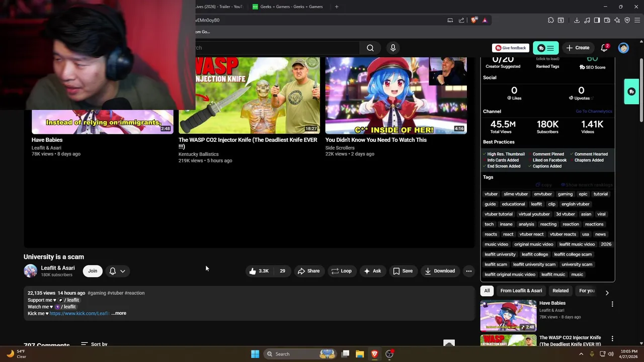This screenshot has height=362, width=644.
Task: Open WASP Injection Knife video thumbnail
Action: point(249,96)
